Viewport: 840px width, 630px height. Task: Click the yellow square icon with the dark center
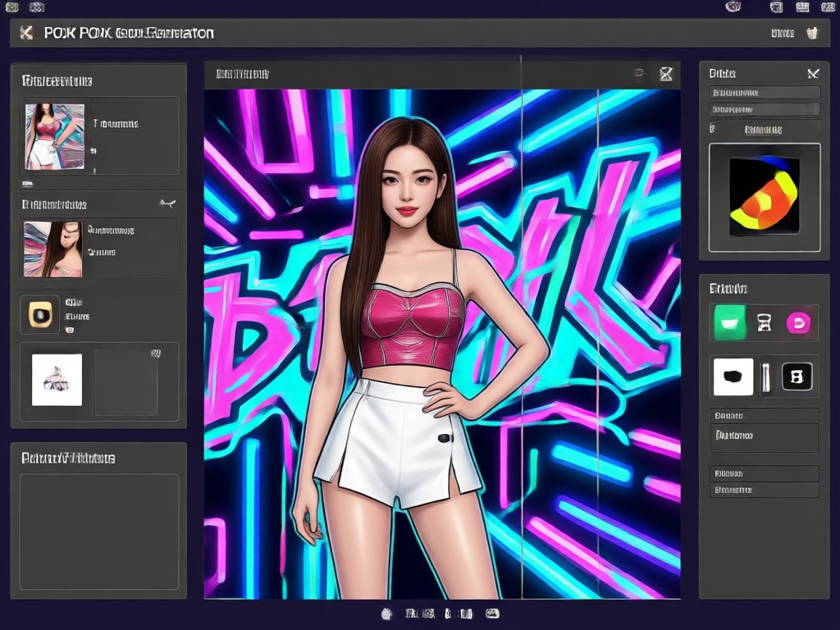pyautogui.click(x=40, y=314)
